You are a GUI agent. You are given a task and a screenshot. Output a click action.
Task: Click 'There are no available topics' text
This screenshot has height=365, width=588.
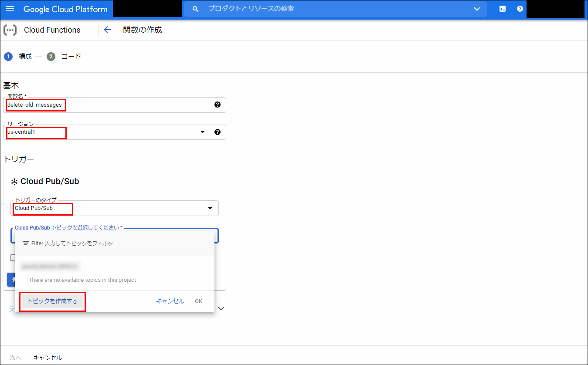82,280
